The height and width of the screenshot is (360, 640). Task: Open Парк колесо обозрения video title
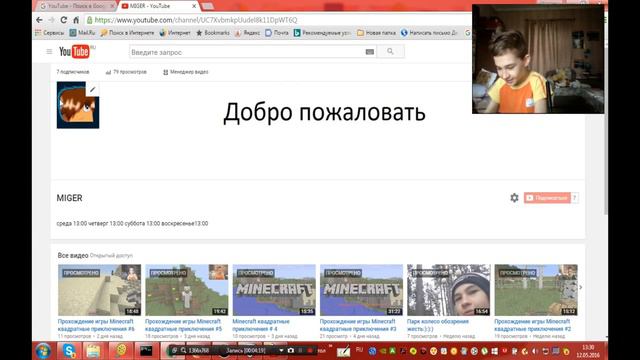pos(438,325)
